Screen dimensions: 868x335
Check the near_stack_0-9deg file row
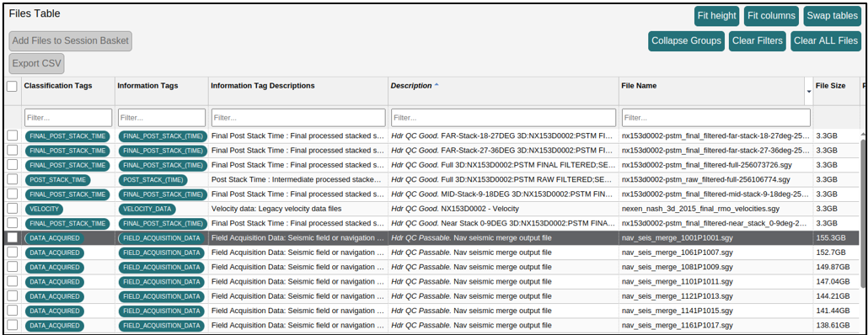(12, 223)
